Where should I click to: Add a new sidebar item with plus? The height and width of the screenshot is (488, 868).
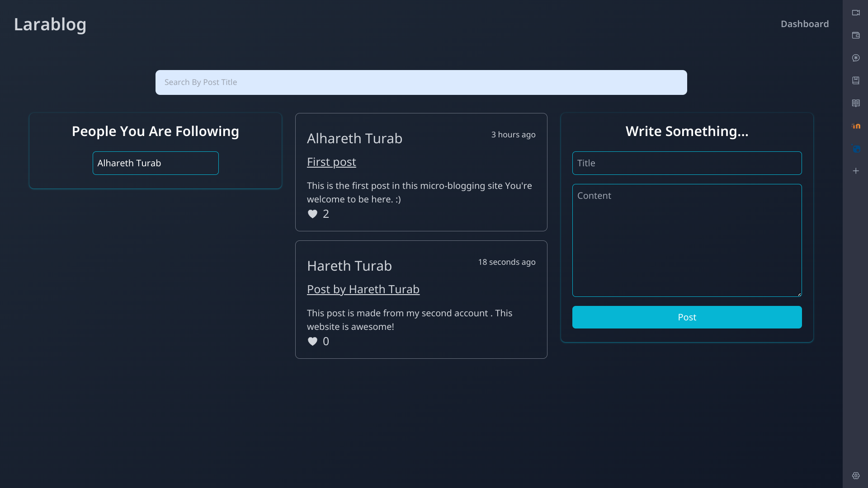click(856, 171)
